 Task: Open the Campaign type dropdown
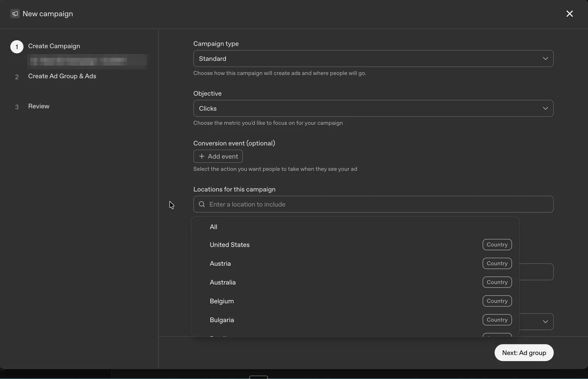pos(373,59)
